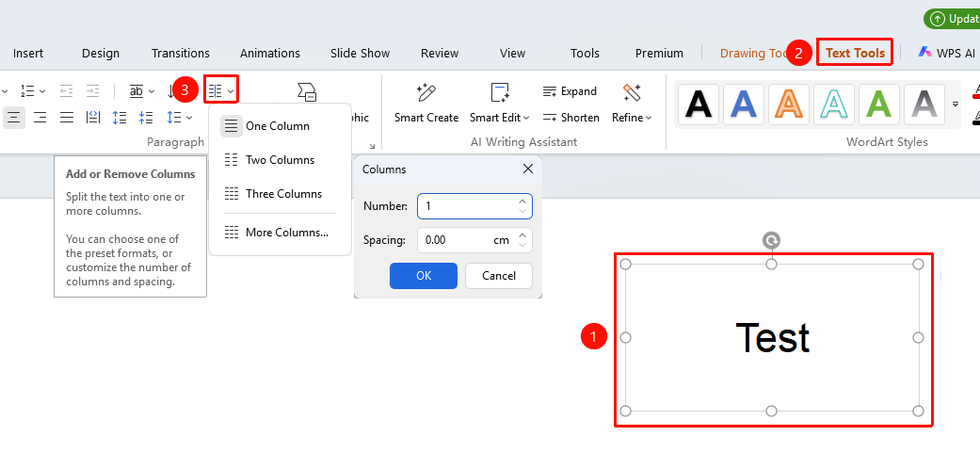Screen dimensions: 980x468
Task: Click the numbered list icon
Action: click(27, 91)
